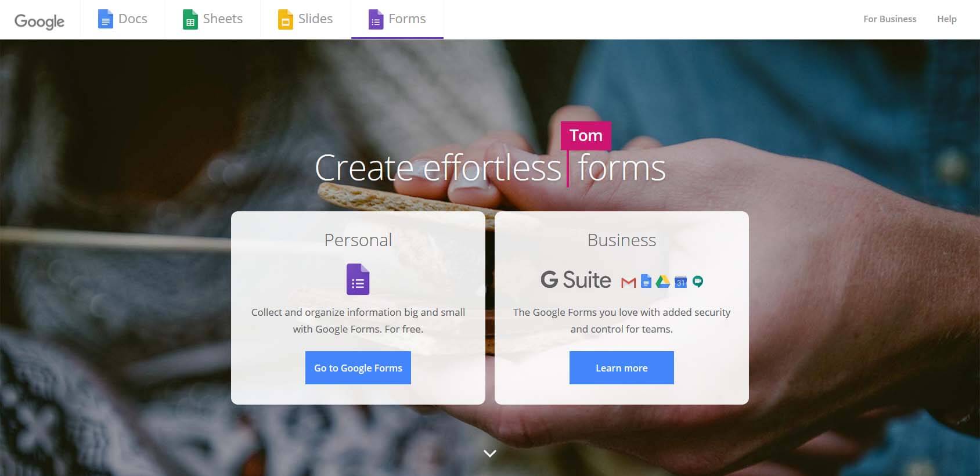Select the purple Forms icon in top navigation
The height and width of the screenshot is (476, 980).
click(x=375, y=19)
